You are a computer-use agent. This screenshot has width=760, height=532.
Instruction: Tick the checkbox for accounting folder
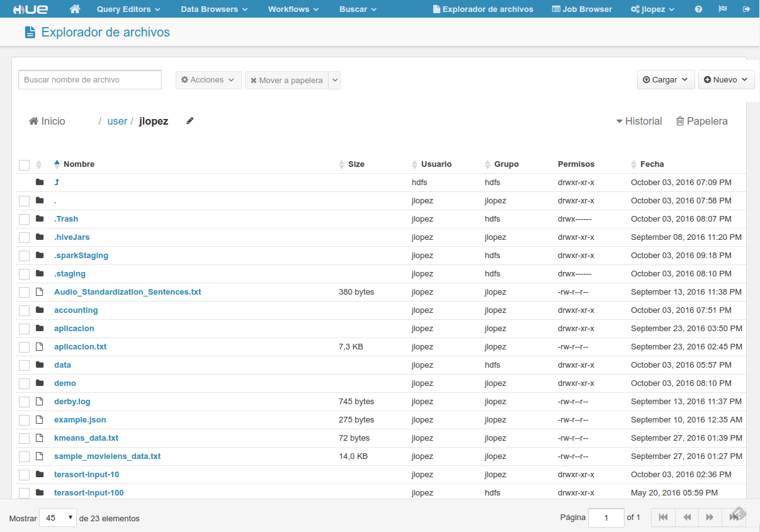click(x=24, y=310)
